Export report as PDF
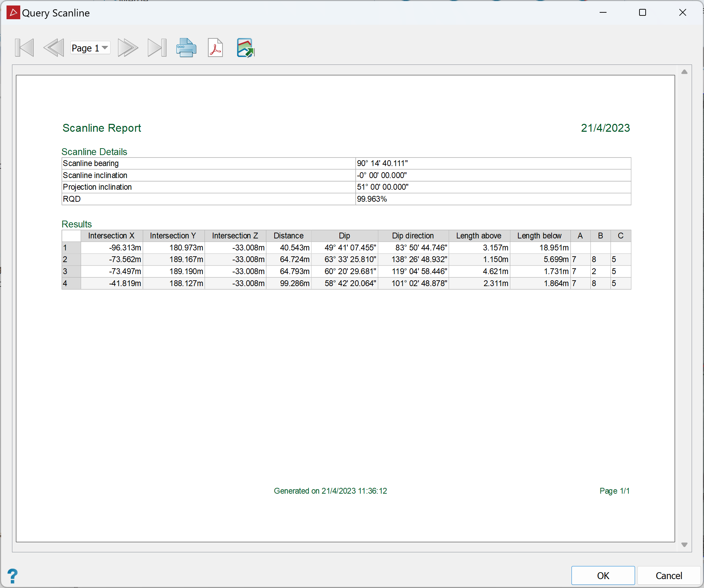704x588 pixels. click(215, 48)
